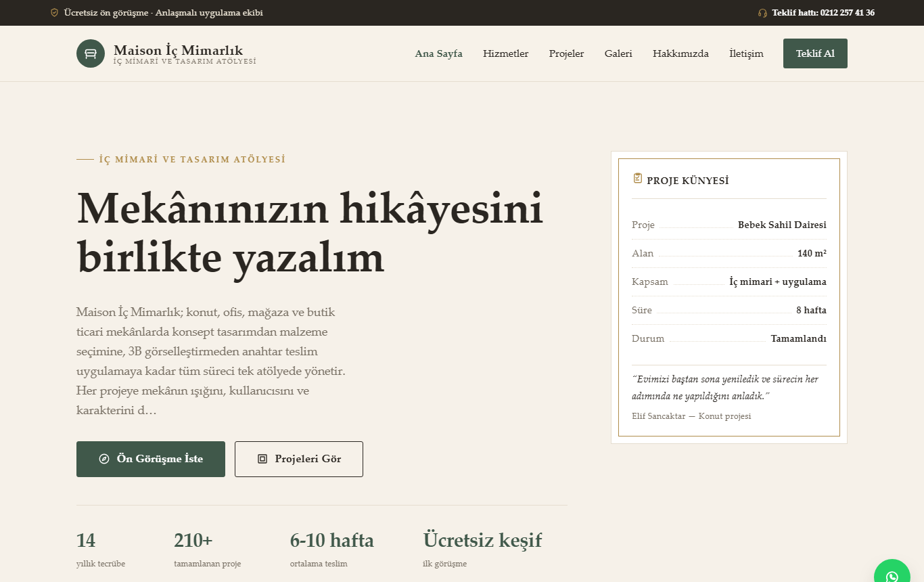Viewport: 924px width, 582px height.
Task: Click the eyebrow label above the headline
Action: (192, 160)
